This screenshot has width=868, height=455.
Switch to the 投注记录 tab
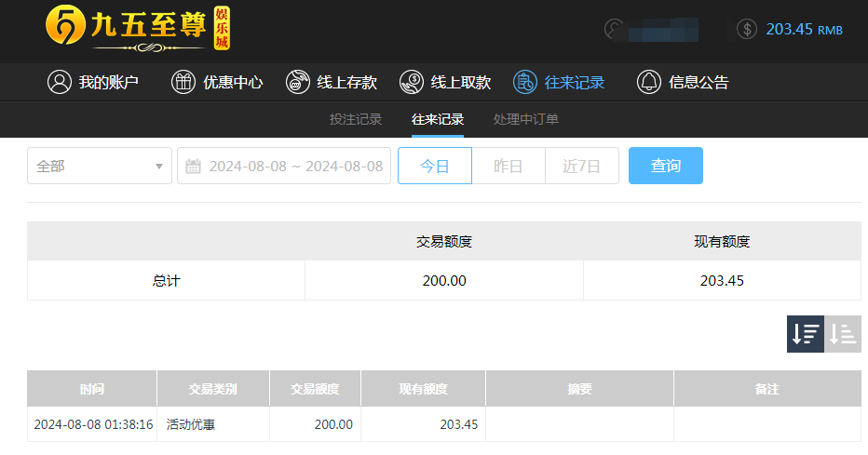(x=356, y=119)
